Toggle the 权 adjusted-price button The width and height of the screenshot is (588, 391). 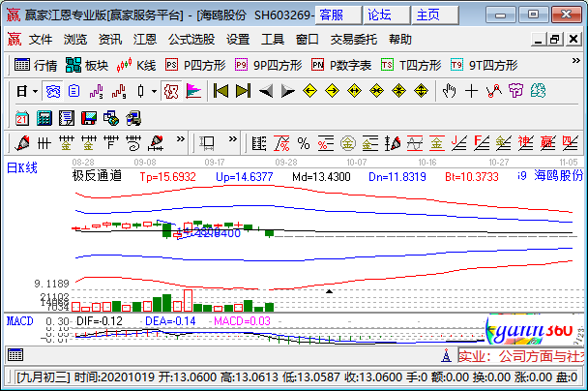point(171,91)
